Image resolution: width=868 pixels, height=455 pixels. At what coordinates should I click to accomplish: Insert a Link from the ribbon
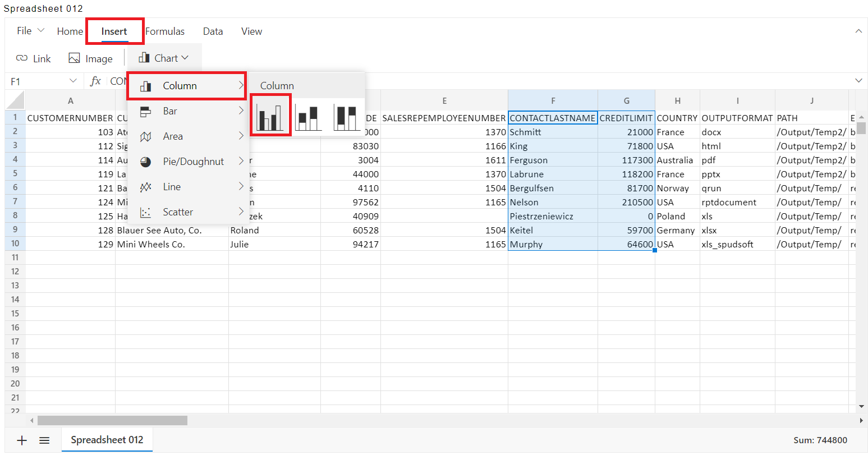tap(34, 58)
